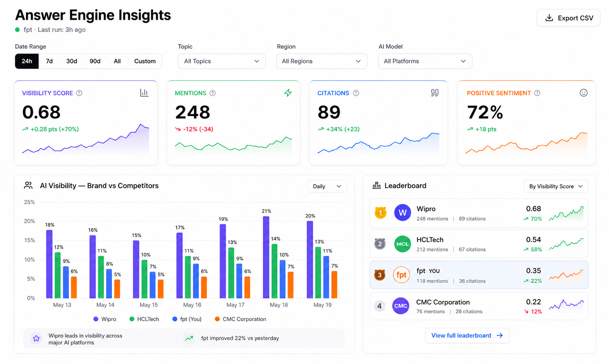Select the 24h date range
Screen dimensions: 609x364
(27, 61)
